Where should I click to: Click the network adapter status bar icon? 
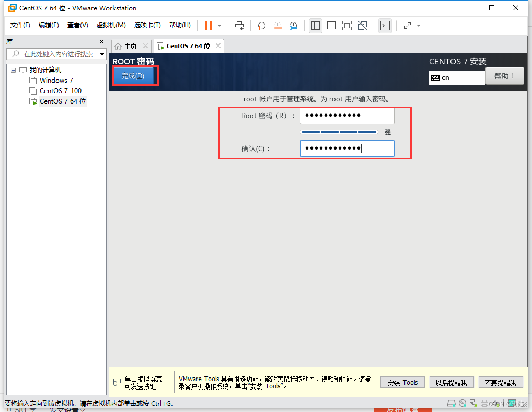coord(473,403)
